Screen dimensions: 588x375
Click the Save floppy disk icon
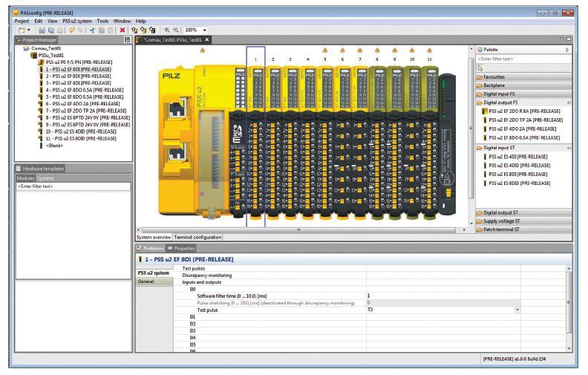(x=42, y=30)
